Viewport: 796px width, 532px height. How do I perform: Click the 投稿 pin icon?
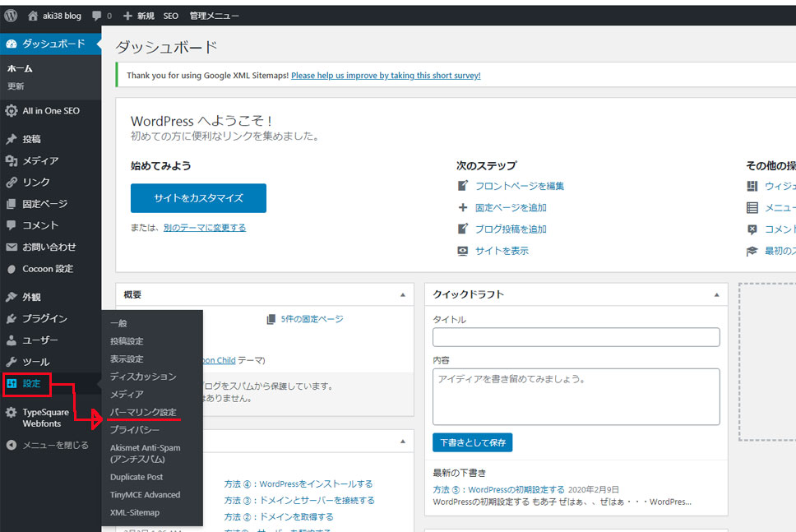pos(12,139)
